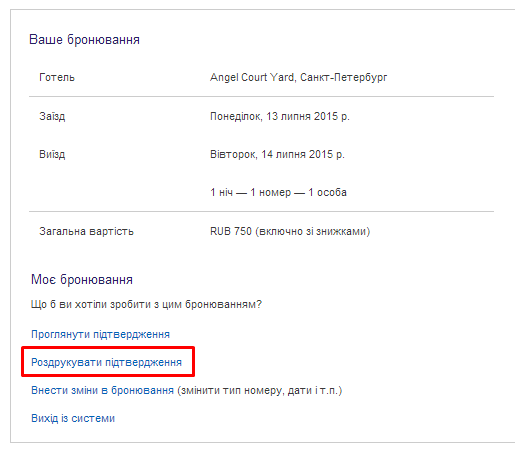This screenshot has height=452, width=515.
Task: Click the 'Ваше бронювання' heading
Action: [84, 39]
